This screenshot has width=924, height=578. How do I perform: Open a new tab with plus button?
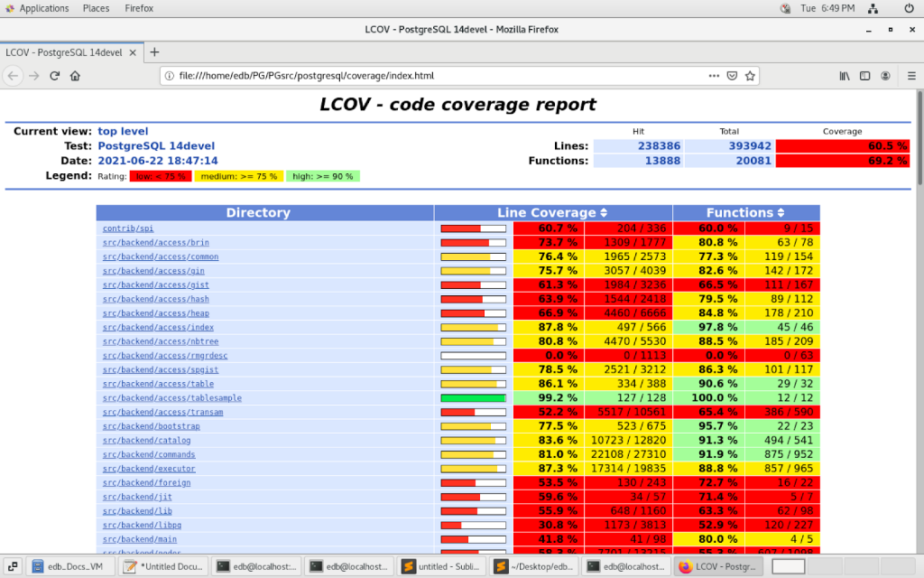(x=154, y=52)
